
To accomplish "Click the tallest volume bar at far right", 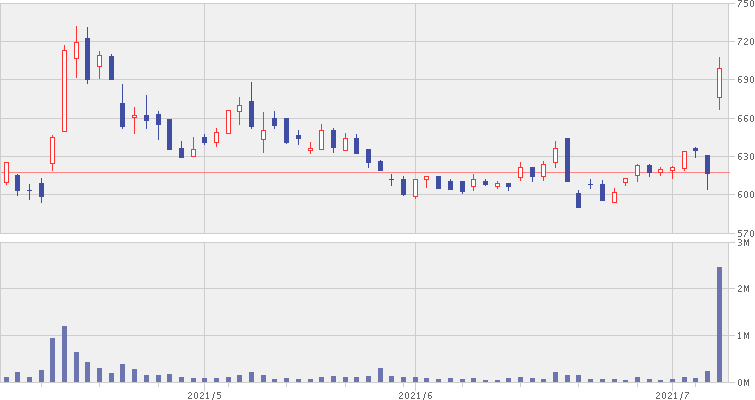I will [719, 324].
